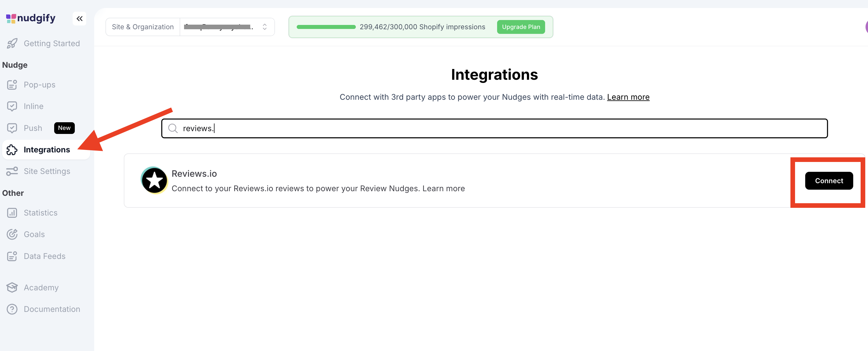Click the Reviews.io star logo
868x351 pixels.
(x=154, y=180)
